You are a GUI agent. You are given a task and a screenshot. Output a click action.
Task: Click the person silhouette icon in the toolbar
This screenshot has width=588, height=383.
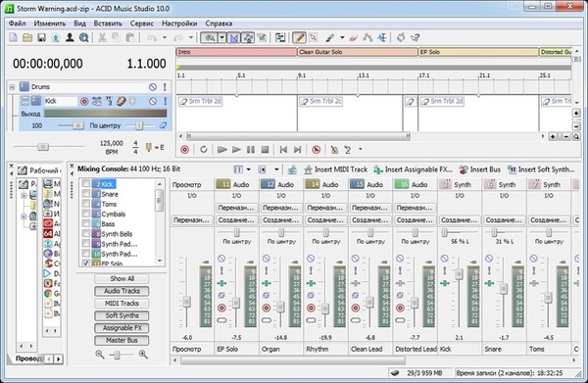tap(70, 37)
